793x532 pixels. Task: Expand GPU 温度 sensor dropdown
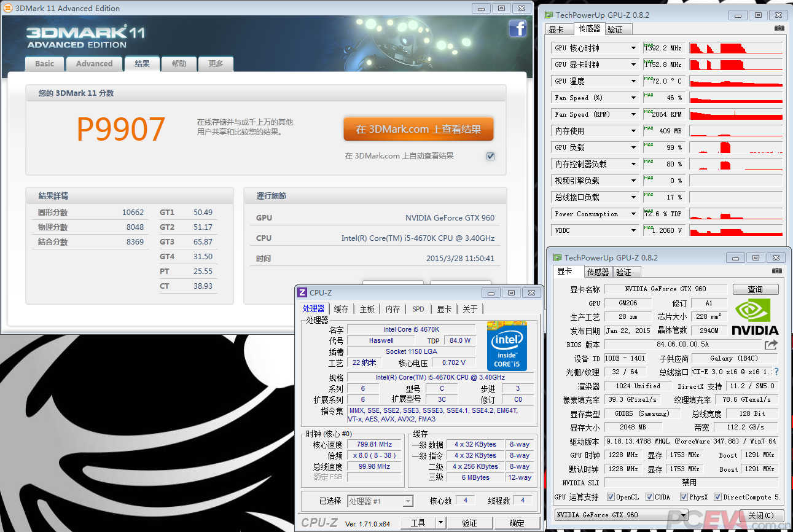[633, 81]
